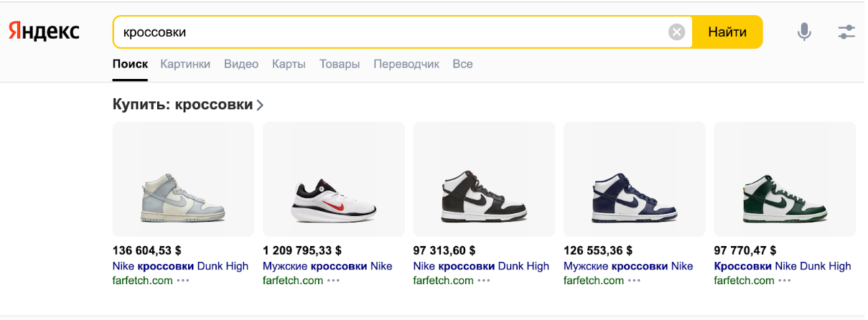868x320 pixels.
Task: Switch to the Картинки tab
Action: click(x=185, y=64)
